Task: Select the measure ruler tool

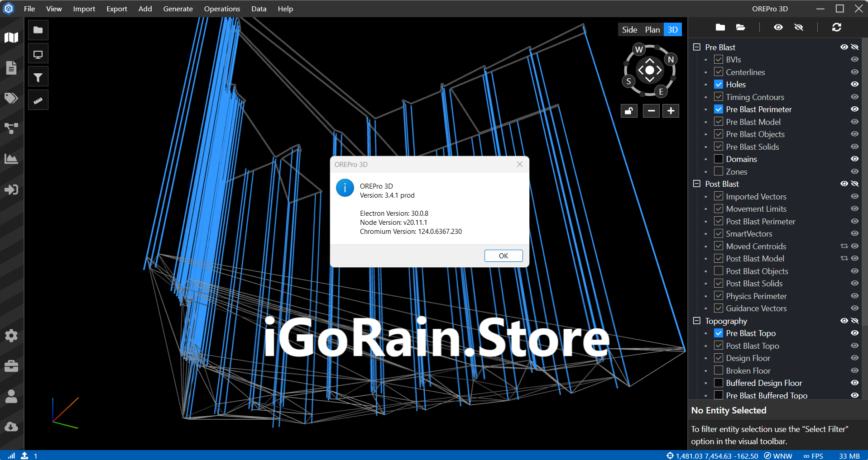Action: click(38, 100)
